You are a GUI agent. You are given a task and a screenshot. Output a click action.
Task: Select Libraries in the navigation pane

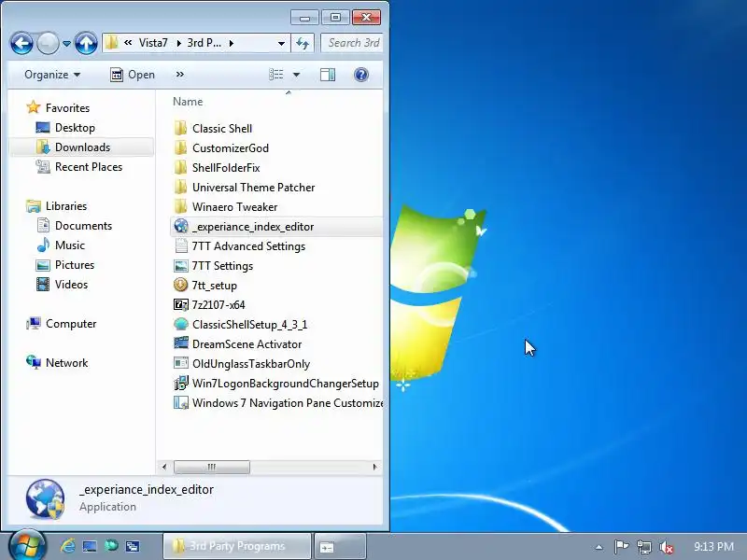66,206
